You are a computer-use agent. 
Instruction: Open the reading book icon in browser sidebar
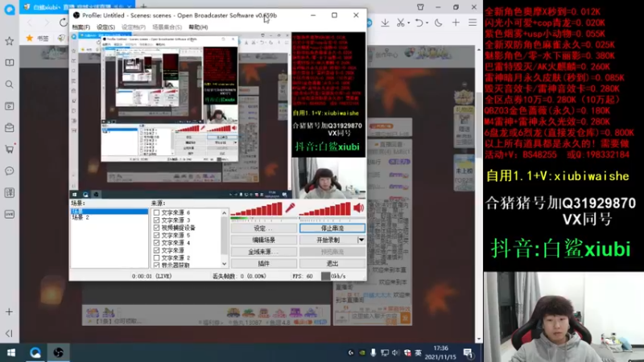click(x=9, y=63)
